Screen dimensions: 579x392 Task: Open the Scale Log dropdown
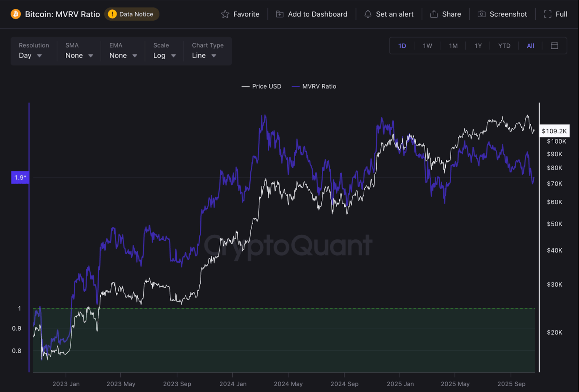click(x=164, y=55)
